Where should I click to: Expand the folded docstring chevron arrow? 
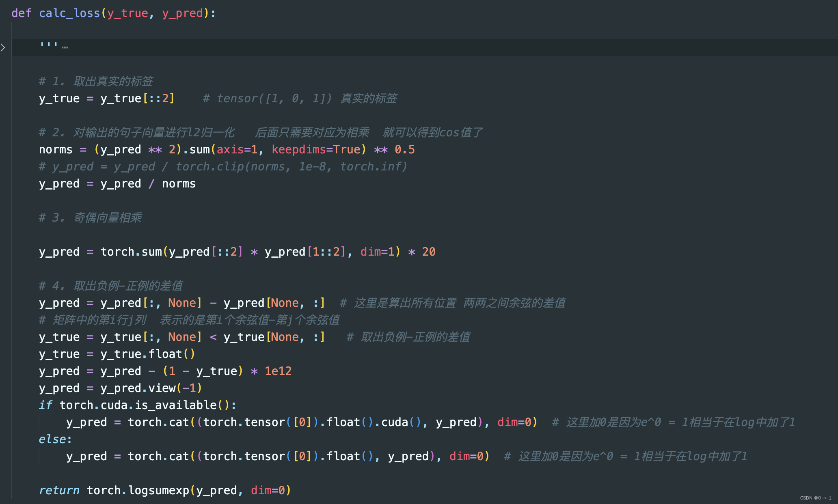3,47
